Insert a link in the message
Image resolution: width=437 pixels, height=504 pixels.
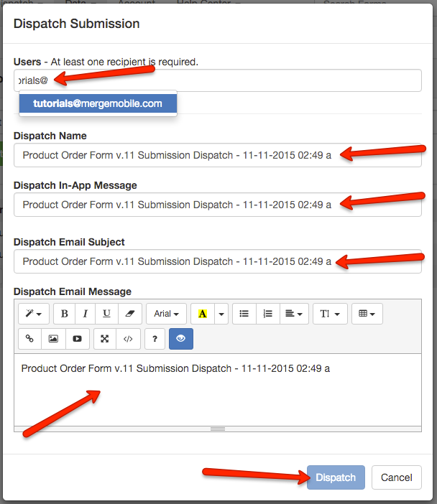(30, 338)
